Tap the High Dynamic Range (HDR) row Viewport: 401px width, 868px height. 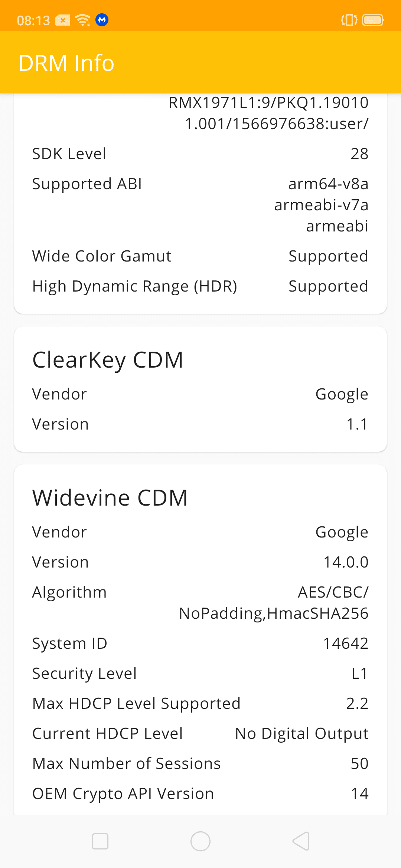click(200, 286)
